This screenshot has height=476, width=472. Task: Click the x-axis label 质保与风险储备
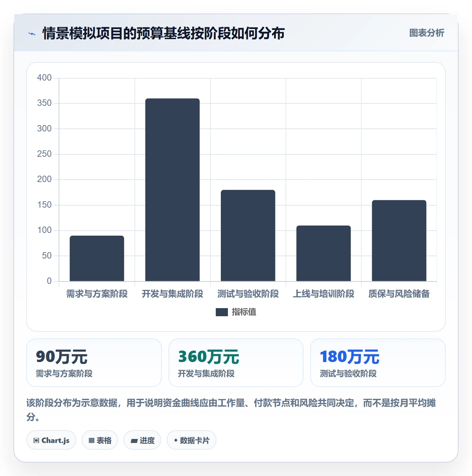(x=399, y=294)
